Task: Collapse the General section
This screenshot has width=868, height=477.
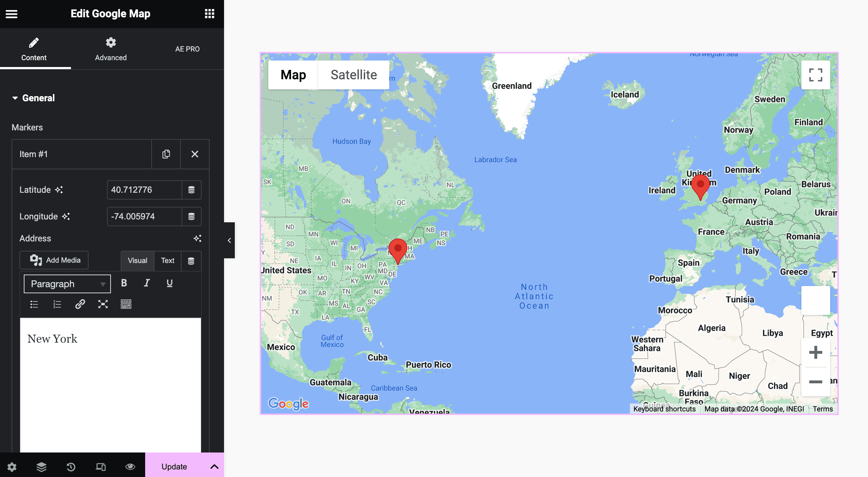Action: [33, 98]
